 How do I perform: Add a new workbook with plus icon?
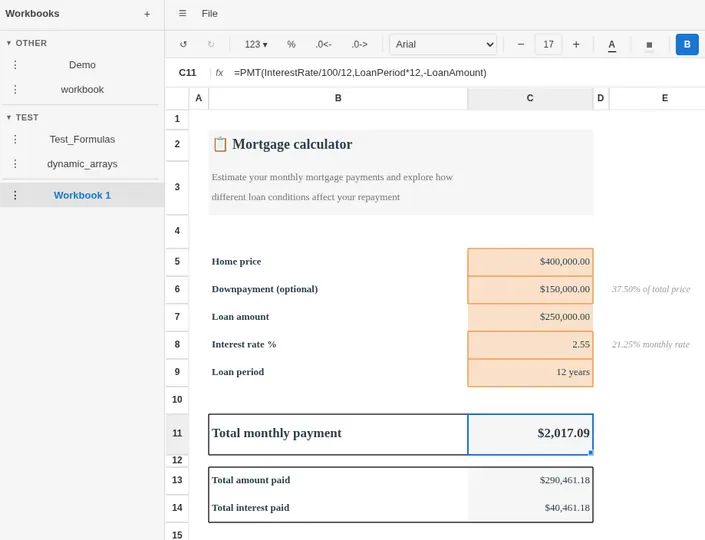coord(147,14)
